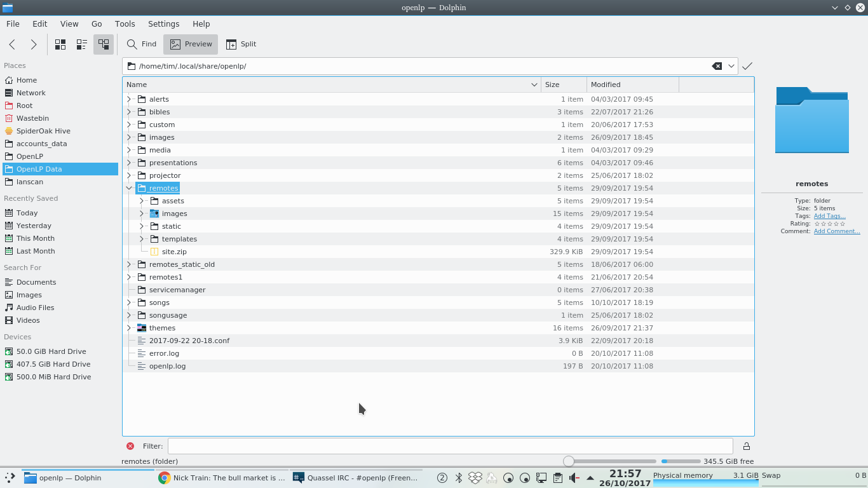
Task: Adjust the zoom slider handle
Action: point(569,461)
